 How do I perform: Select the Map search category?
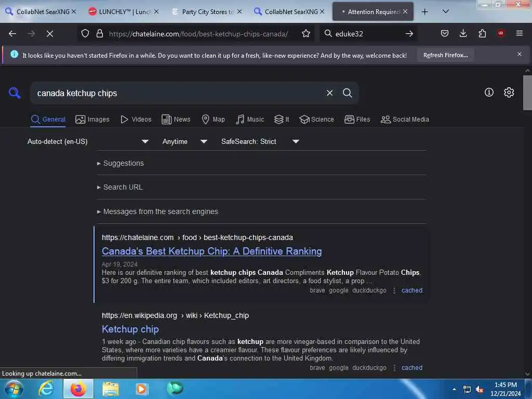coord(214,119)
